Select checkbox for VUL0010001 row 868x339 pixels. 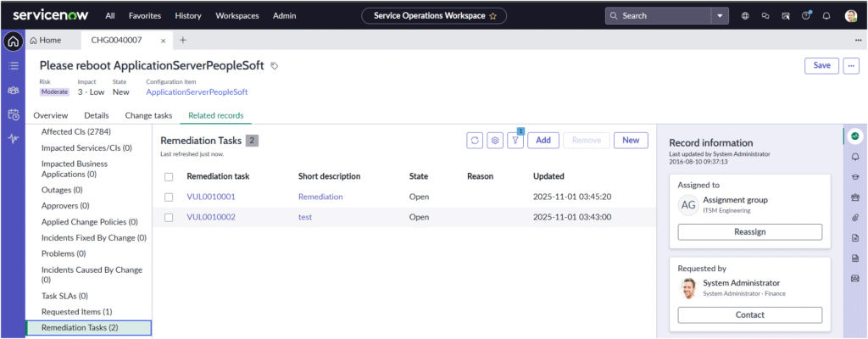tap(169, 197)
